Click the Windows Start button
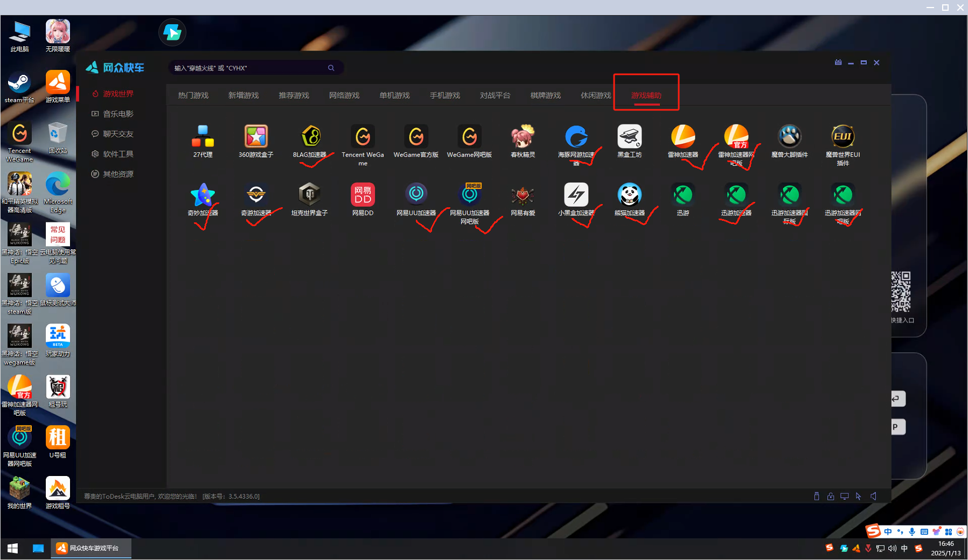This screenshot has width=968, height=560. click(x=12, y=548)
